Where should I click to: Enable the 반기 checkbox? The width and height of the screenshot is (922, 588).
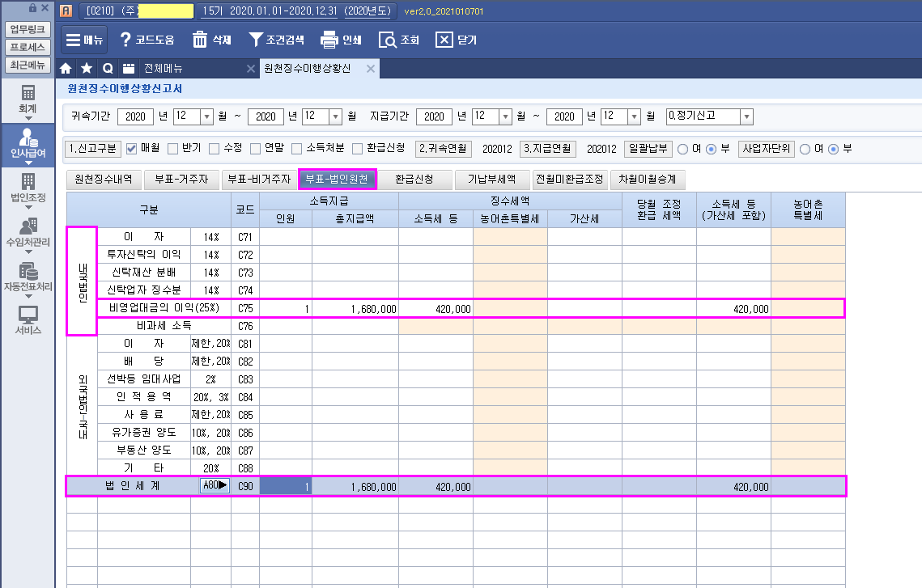tap(172, 149)
